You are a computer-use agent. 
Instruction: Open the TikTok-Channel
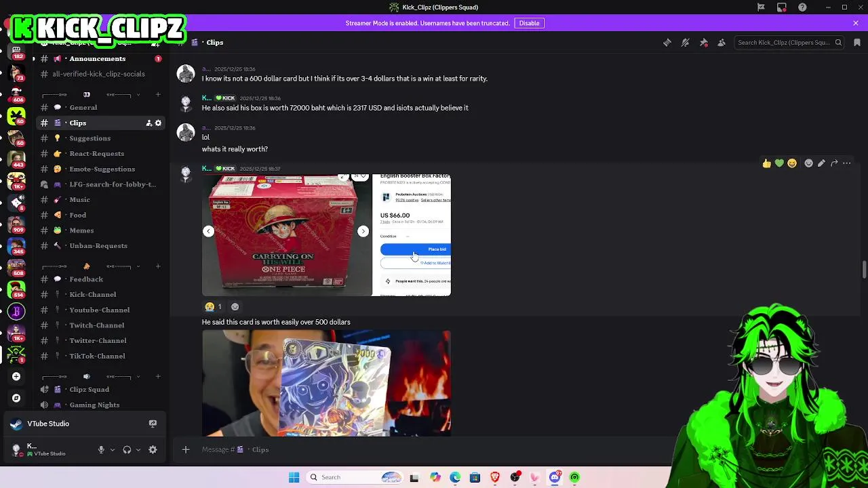[97, 356]
